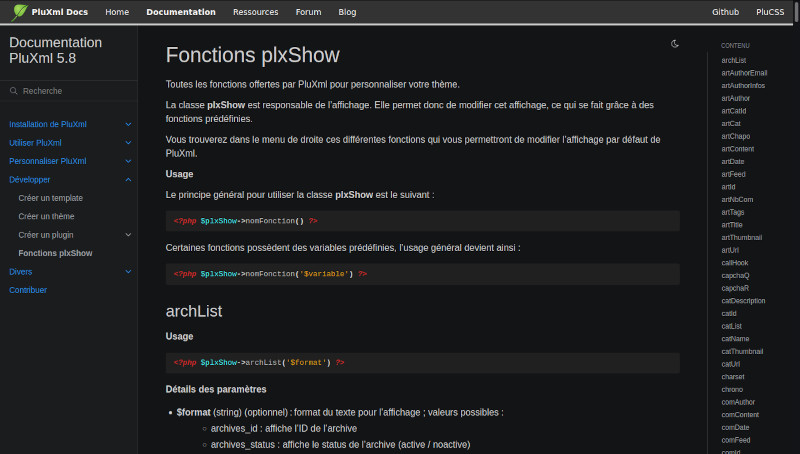
Task: Jump to capchaQ in the contents list
Action: (x=735, y=275)
